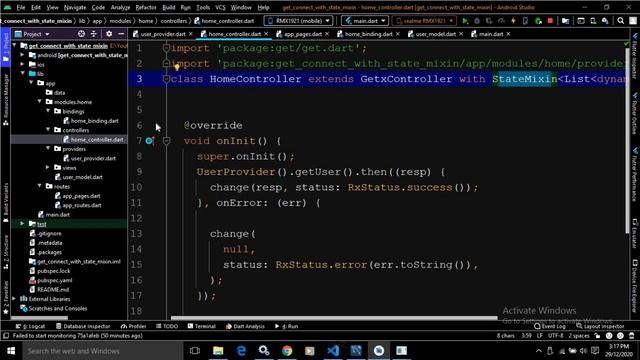The width and height of the screenshot is (640, 360).
Task: Open Scratches and Consoles node
Action: click(x=58, y=308)
